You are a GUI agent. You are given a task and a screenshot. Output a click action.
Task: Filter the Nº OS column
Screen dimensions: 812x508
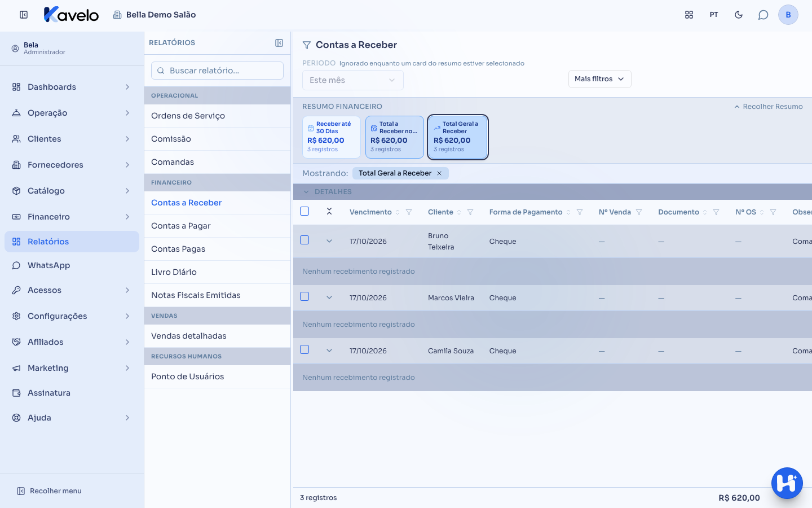click(x=773, y=212)
